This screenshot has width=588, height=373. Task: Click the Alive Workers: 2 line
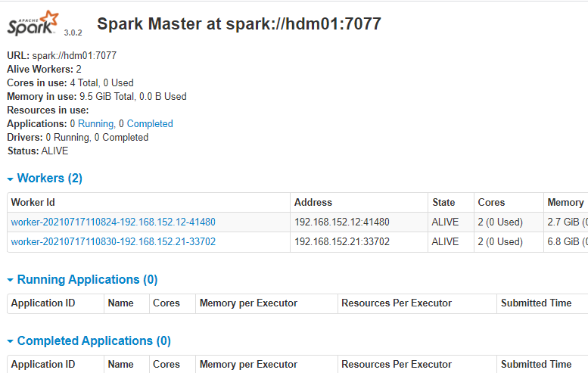[44, 69]
